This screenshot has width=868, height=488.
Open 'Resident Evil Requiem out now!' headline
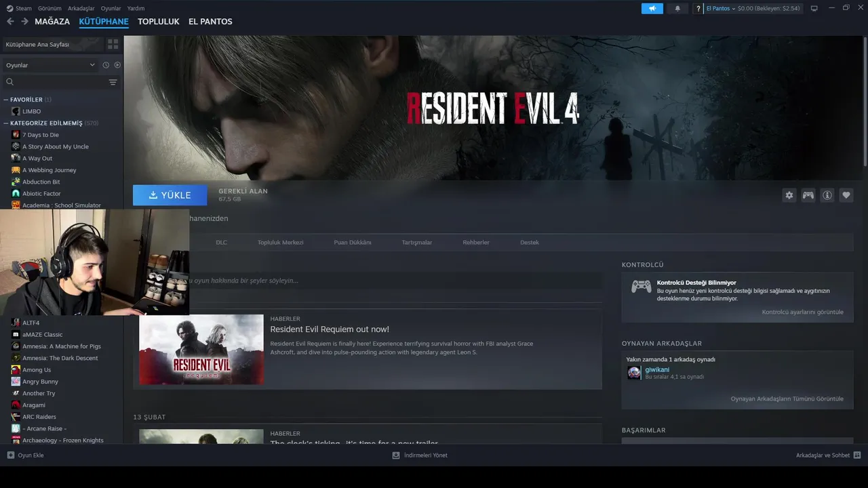(330, 329)
